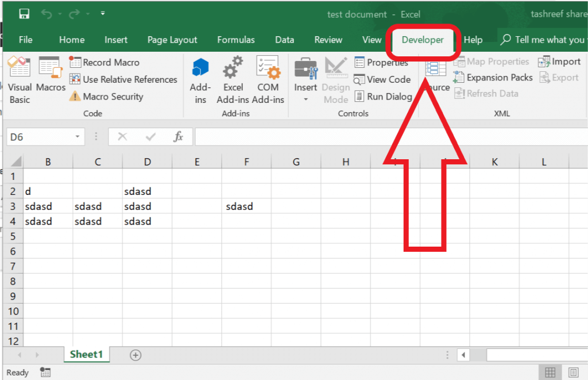Viewport: 588px width, 380px height.
Task: Open Insert Function fx dialog
Action: point(178,137)
